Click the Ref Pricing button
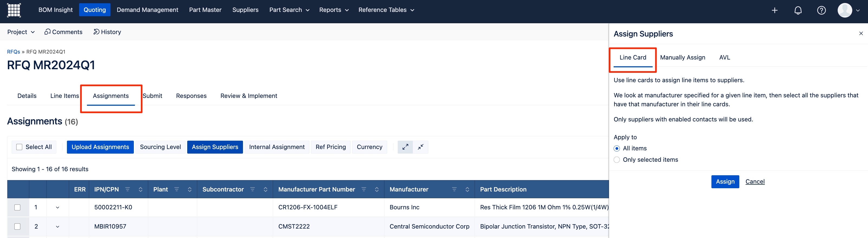 [x=331, y=147]
